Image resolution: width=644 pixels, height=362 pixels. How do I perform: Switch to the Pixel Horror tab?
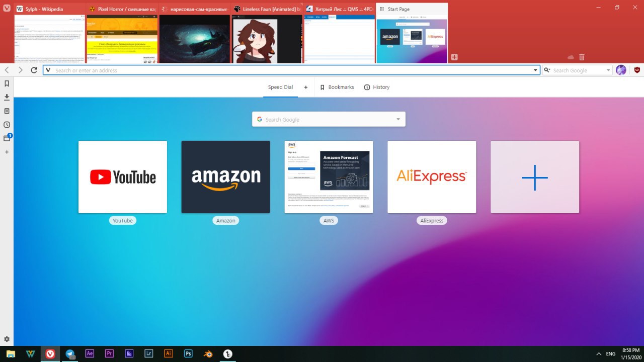tap(122, 33)
